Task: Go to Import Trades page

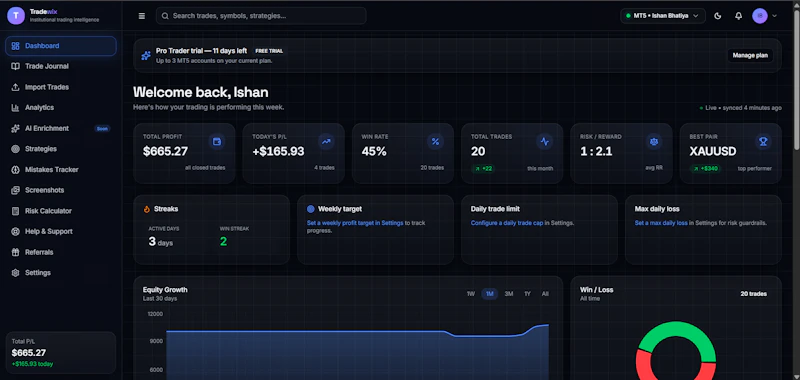Action: coord(61,87)
